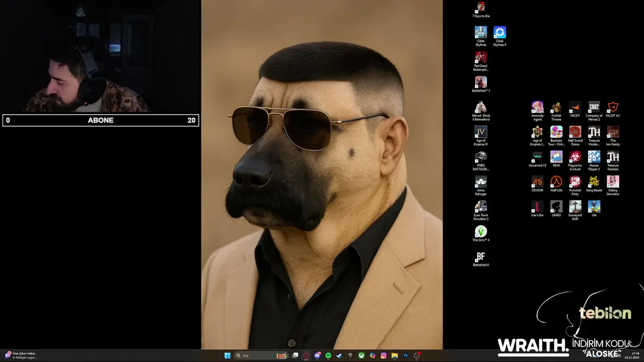The height and width of the screenshot is (362, 644).
Task: Open the Company of Heroes 2 icon
Action: (594, 111)
